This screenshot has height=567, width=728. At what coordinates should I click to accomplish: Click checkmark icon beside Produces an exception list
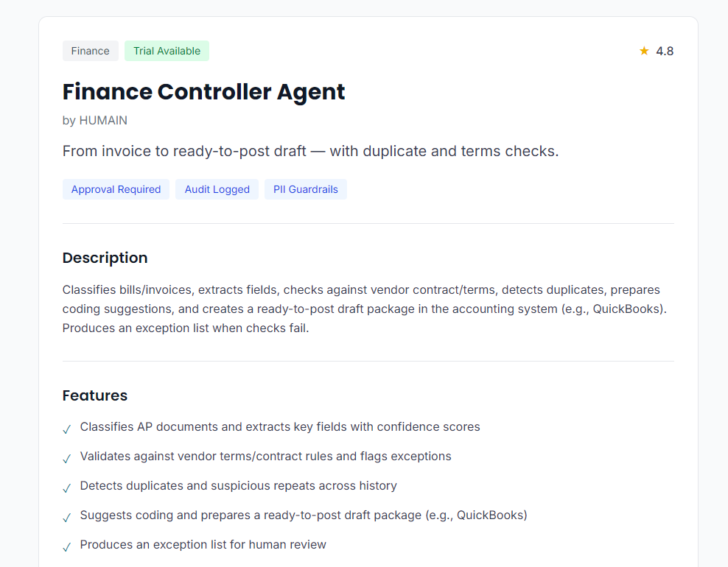tap(67, 546)
